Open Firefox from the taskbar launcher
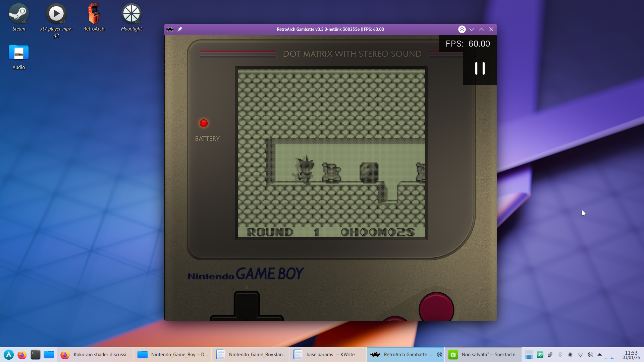The image size is (644, 362). (22, 355)
